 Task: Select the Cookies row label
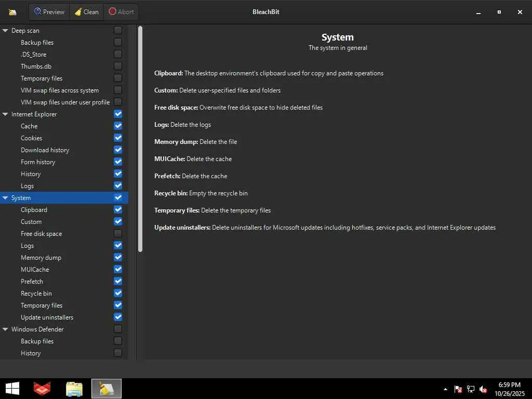tap(32, 138)
